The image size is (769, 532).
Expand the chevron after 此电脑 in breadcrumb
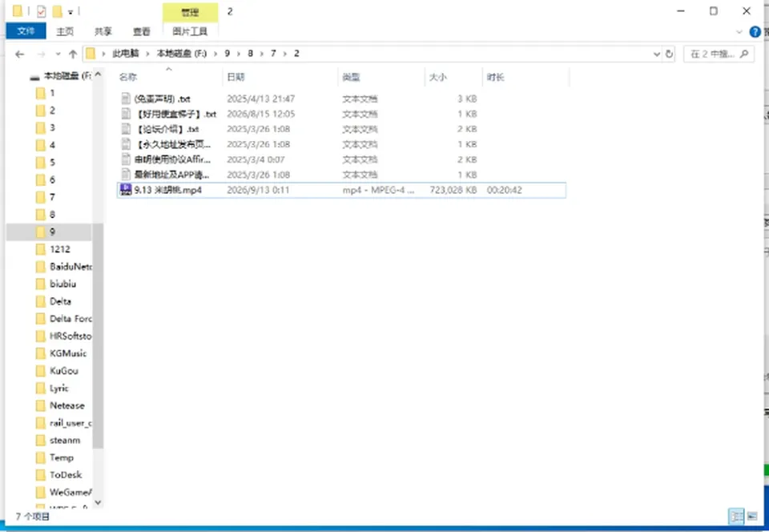click(147, 54)
